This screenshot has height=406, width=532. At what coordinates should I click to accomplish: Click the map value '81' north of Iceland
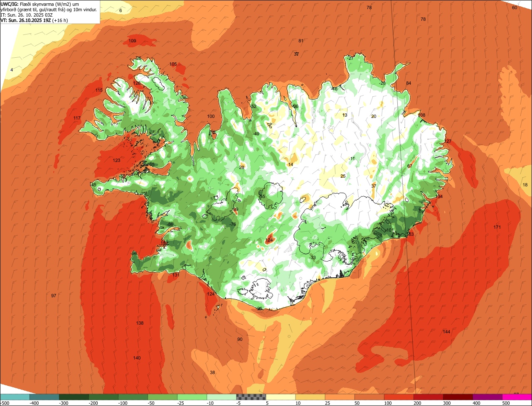[x=301, y=41]
